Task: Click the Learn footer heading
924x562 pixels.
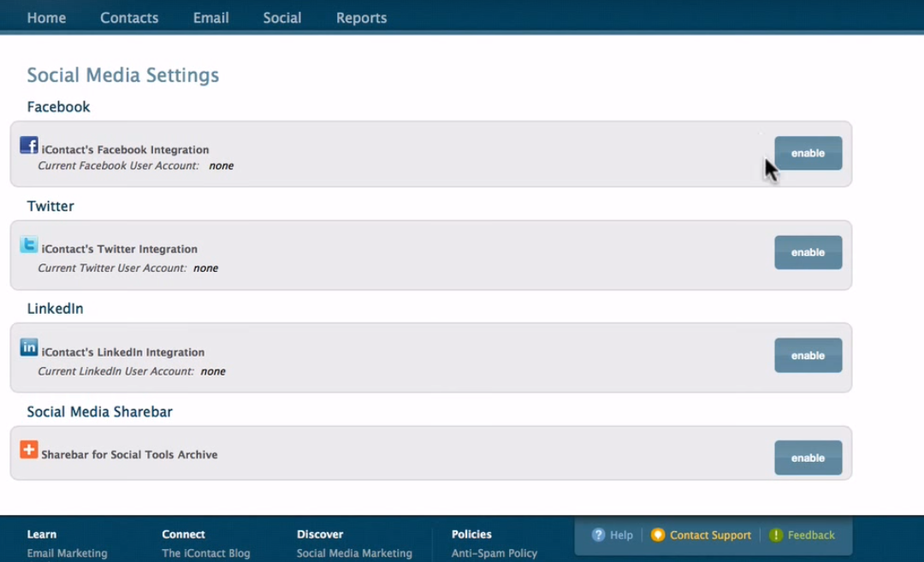Action: pos(41,535)
